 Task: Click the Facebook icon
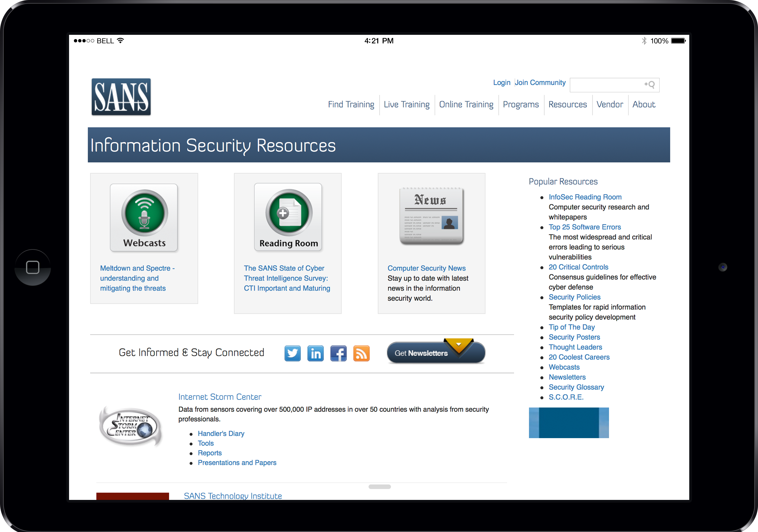click(338, 353)
